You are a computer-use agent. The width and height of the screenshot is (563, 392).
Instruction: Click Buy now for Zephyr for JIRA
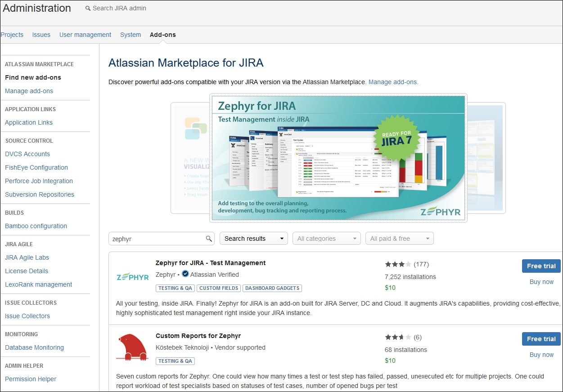(542, 282)
